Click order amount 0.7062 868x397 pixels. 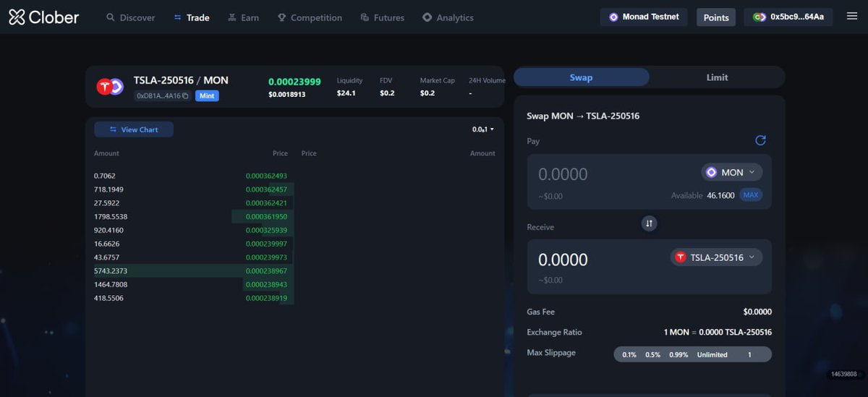click(105, 176)
